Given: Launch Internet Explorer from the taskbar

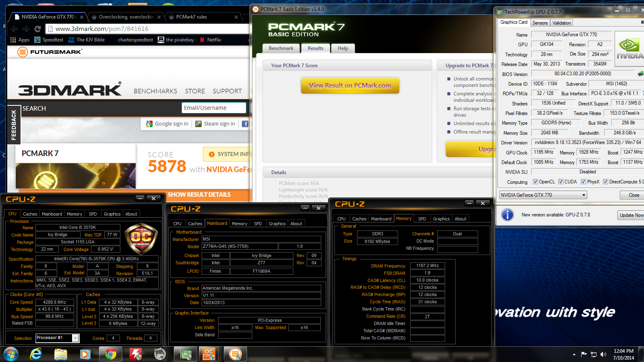Looking at the screenshot, I should pyautogui.click(x=36, y=354).
